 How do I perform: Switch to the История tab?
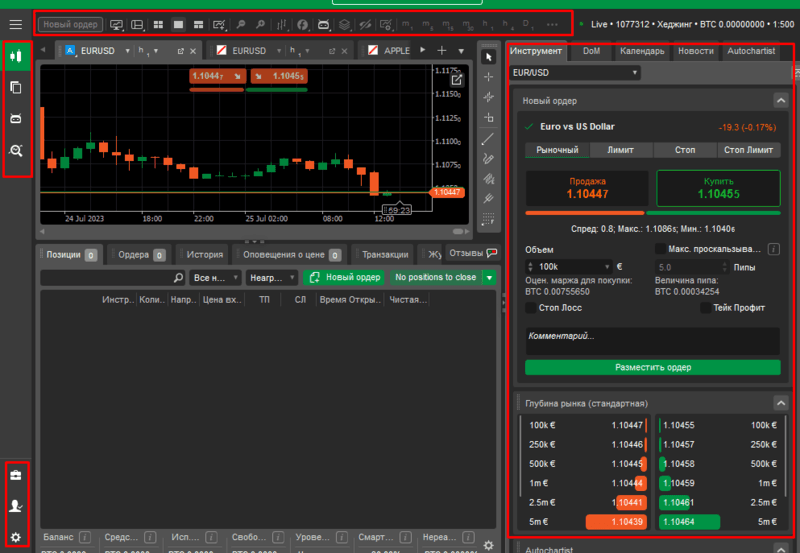pyautogui.click(x=204, y=255)
